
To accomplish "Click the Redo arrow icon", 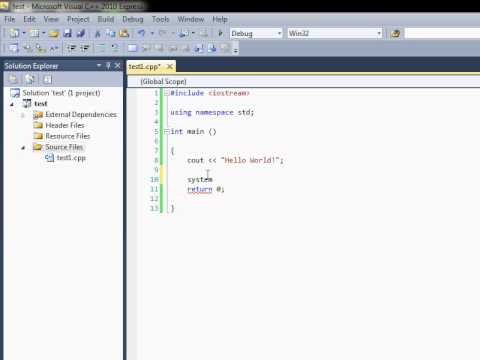I will coord(162,33).
